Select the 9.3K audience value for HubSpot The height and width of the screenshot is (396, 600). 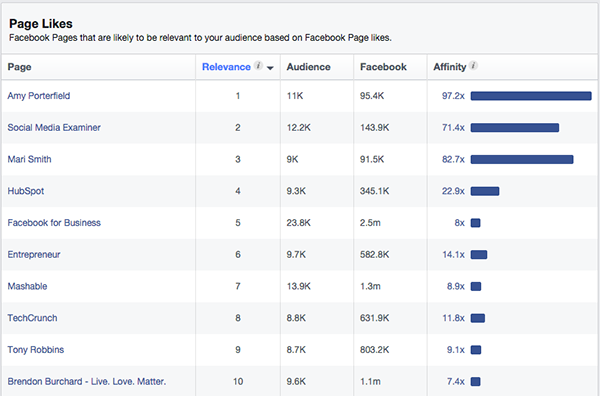pos(296,191)
